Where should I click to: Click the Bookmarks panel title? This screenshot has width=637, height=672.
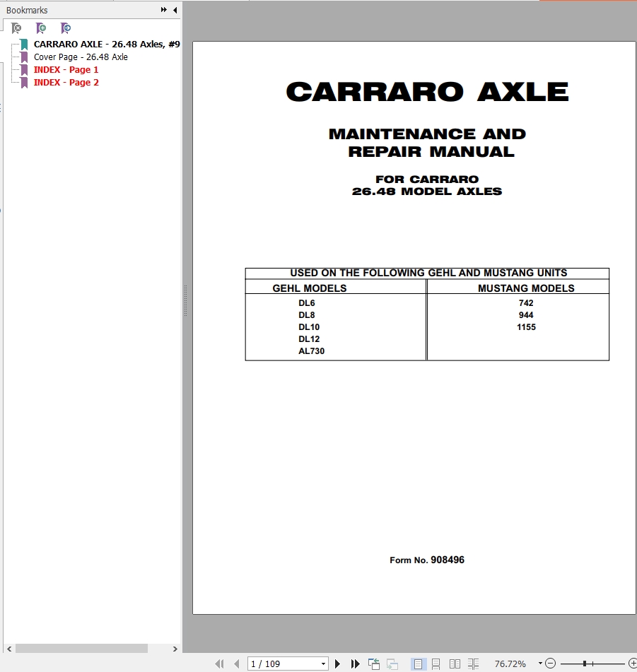[x=27, y=11]
